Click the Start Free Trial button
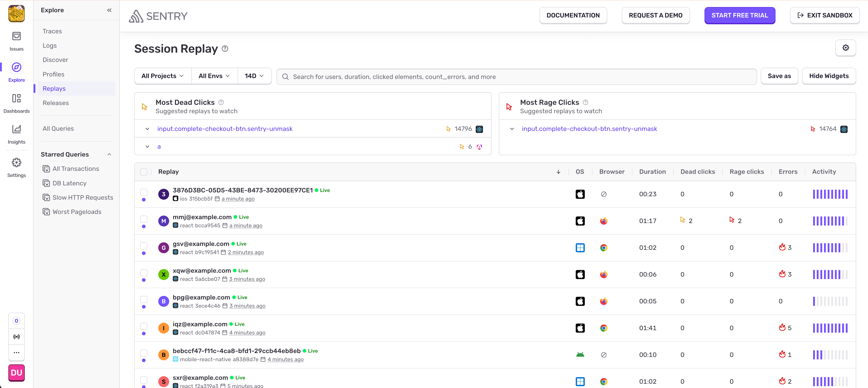Viewport: 868px width, 388px height. (739, 15)
